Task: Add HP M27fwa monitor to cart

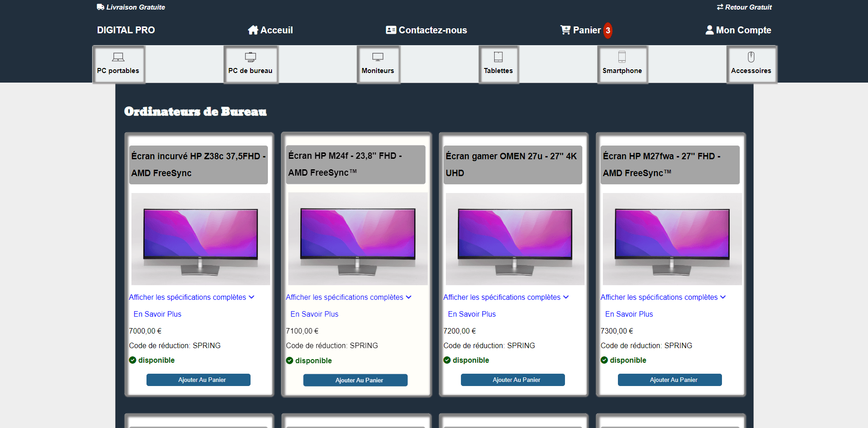Action: (670, 380)
